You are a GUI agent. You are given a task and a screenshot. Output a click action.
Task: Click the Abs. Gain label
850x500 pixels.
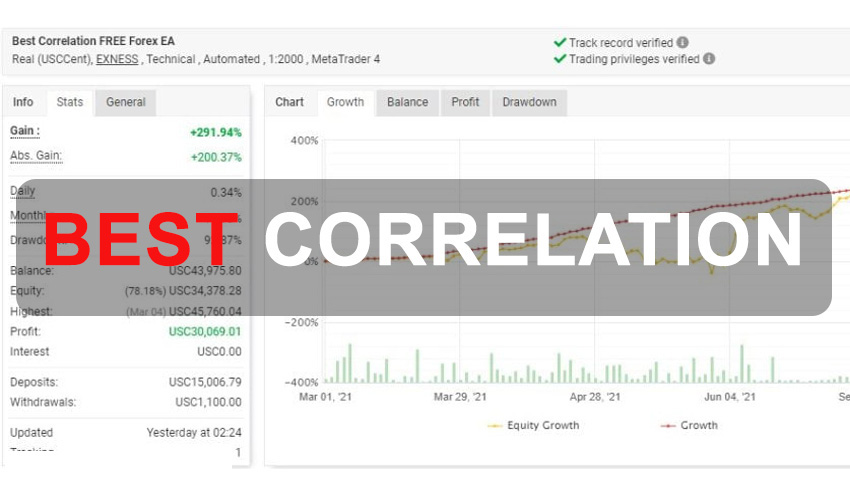(x=36, y=156)
